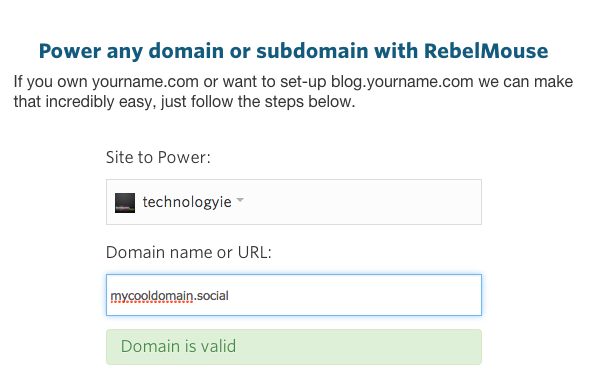Click the Domain name or URL label
This screenshot has width=593, height=380.
tap(189, 252)
